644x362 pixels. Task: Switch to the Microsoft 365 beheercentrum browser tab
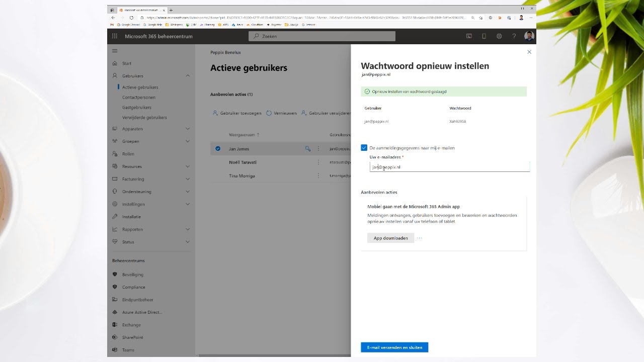141,10
